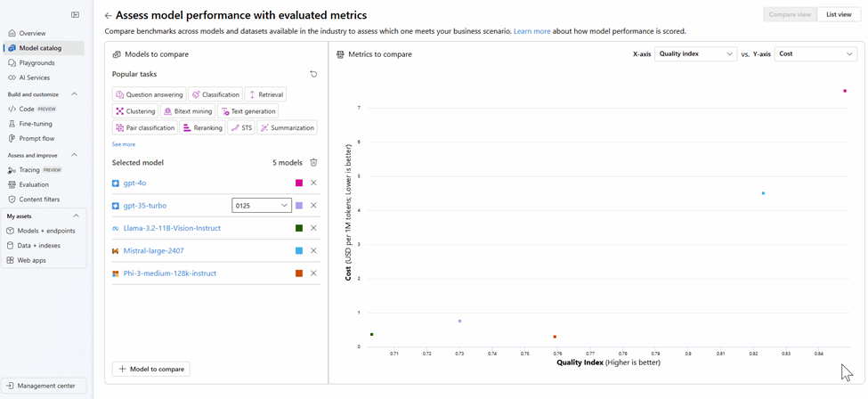This screenshot has height=399, width=868.
Task: Select the Question answering task chip
Action: click(149, 94)
